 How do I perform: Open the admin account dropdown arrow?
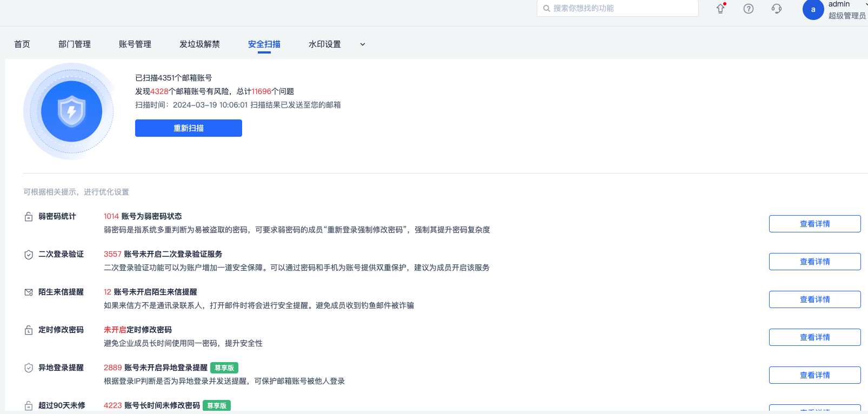coord(866,4)
